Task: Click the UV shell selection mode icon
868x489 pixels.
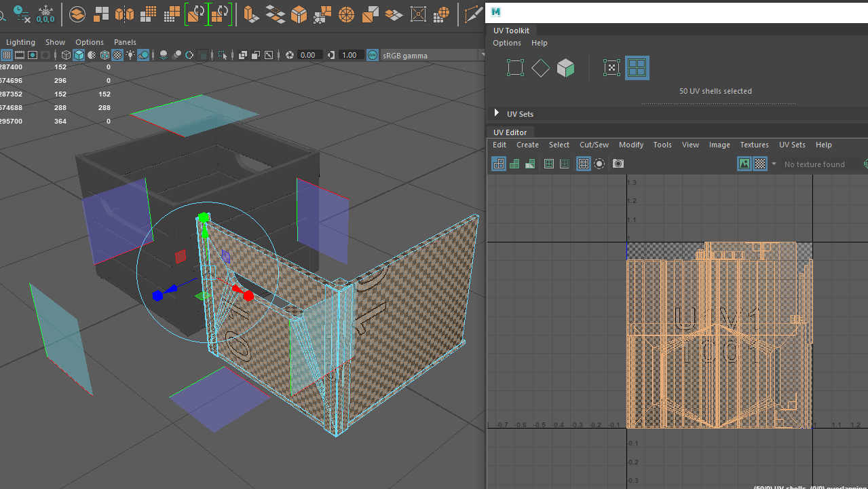Action: pos(637,68)
